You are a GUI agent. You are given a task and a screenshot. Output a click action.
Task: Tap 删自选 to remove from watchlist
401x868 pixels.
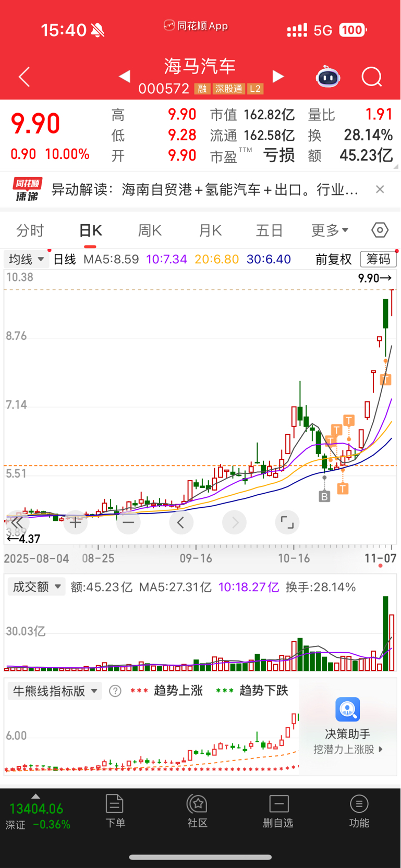tap(278, 811)
